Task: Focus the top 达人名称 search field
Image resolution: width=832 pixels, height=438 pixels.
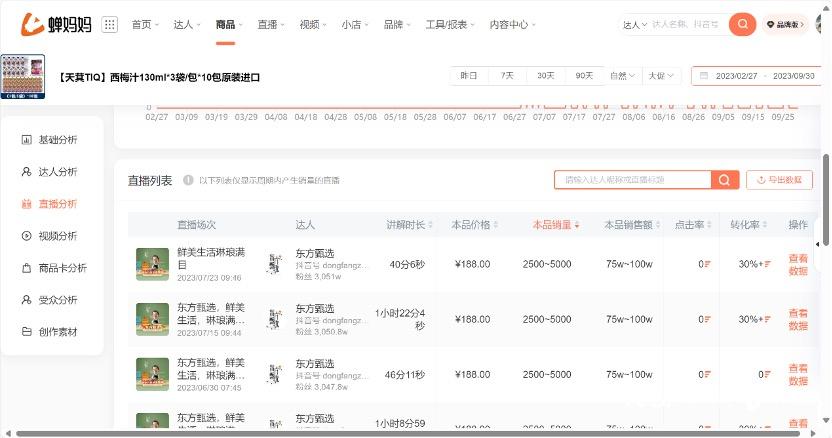Action: click(x=687, y=24)
